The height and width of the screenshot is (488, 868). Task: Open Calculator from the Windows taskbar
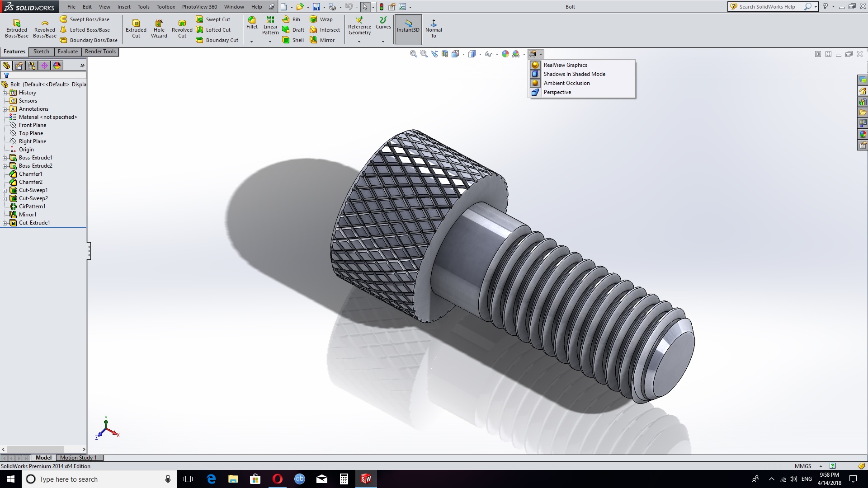[344, 479]
